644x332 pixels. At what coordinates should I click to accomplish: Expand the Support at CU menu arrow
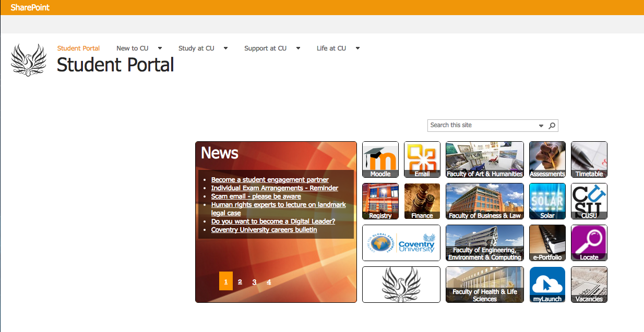click(x=298, y=48)
